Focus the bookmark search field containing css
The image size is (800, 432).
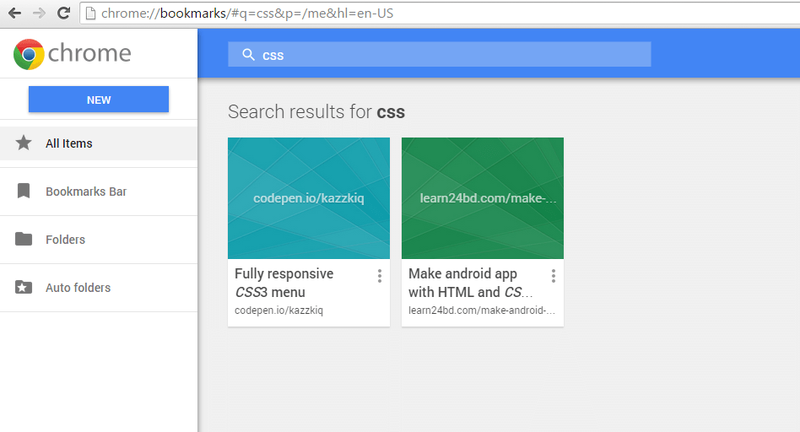coord(439,54)
